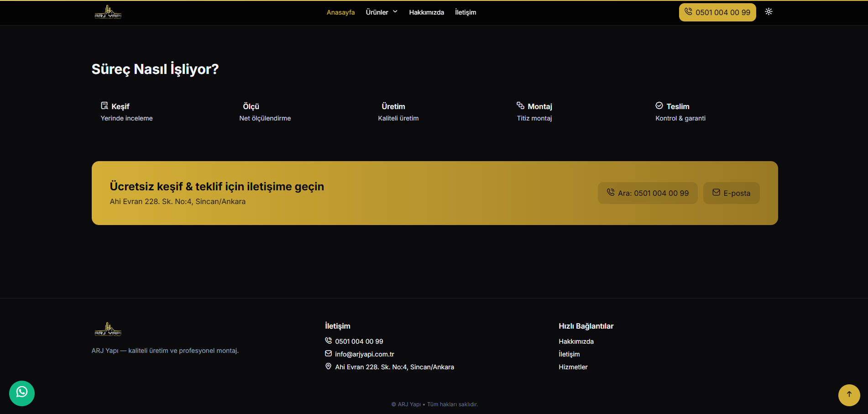This screenshot has width=868, height=414.
Task: Click the scroll-to-top arrow button
Action: [849, 394]
